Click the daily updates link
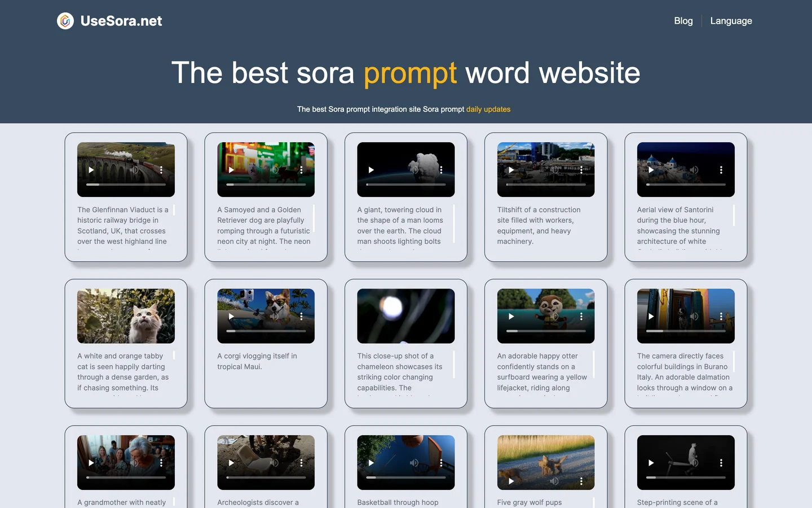Image resolution: width=812 pixels, height=508 pixels. (488, 110)
